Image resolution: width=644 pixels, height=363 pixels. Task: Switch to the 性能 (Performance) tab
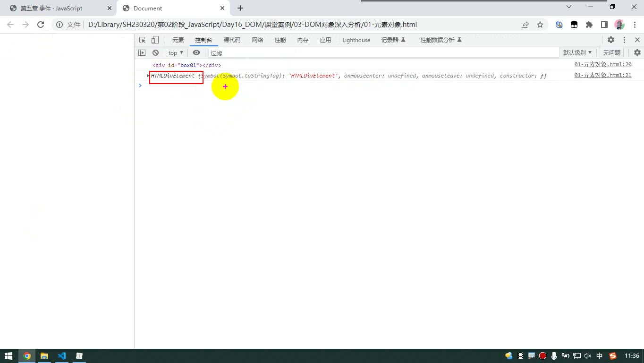(280, 40)
